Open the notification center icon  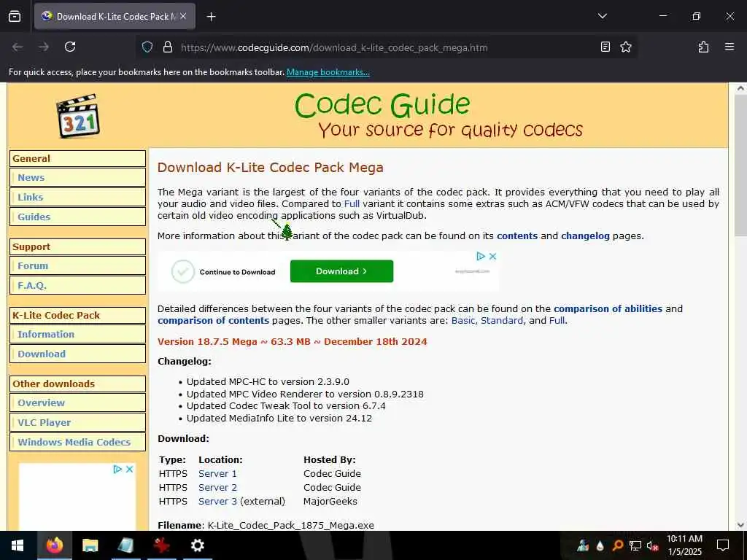coord(723,545)
